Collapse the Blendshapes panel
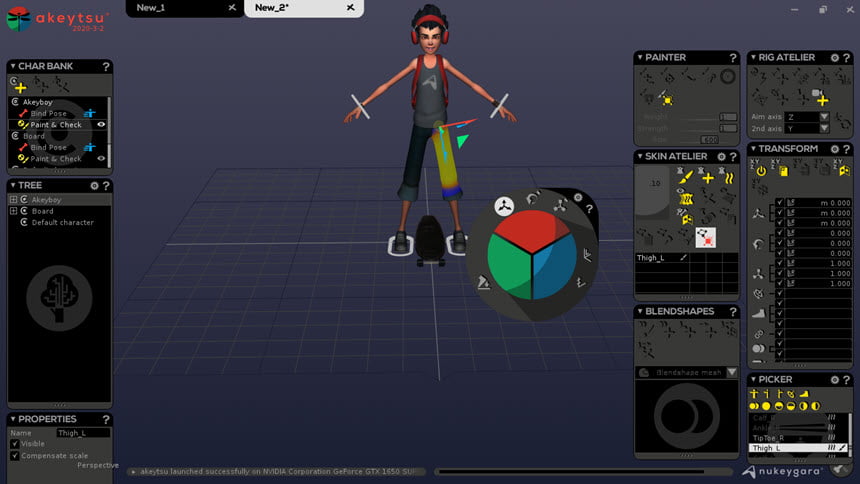This screenshot has width=860, height=484. point(640,311)
